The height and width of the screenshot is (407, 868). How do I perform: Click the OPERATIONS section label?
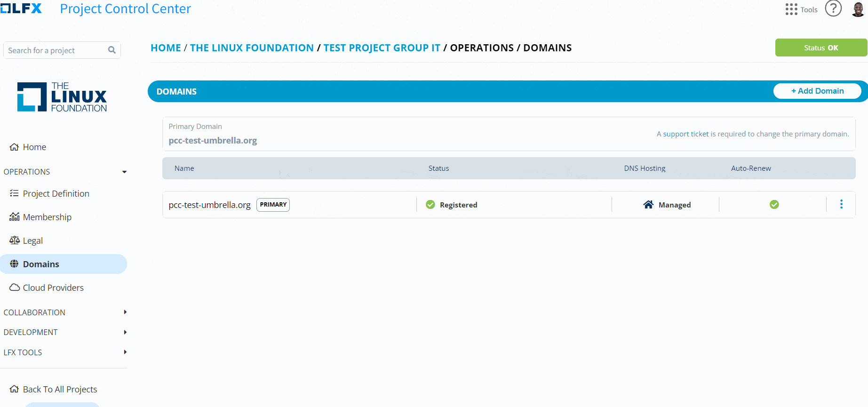27,172
